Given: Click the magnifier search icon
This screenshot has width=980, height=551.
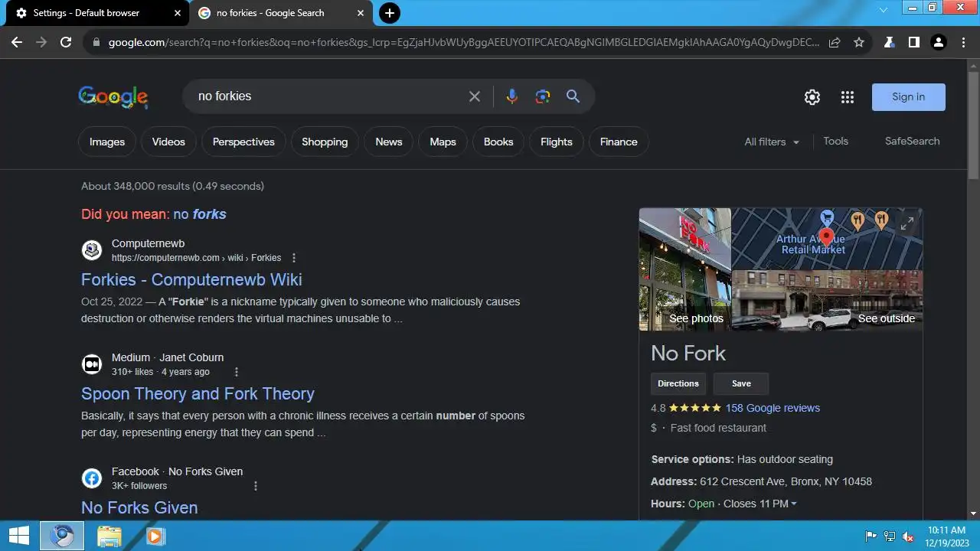Looking at the screenshot, I should (573, 96).
